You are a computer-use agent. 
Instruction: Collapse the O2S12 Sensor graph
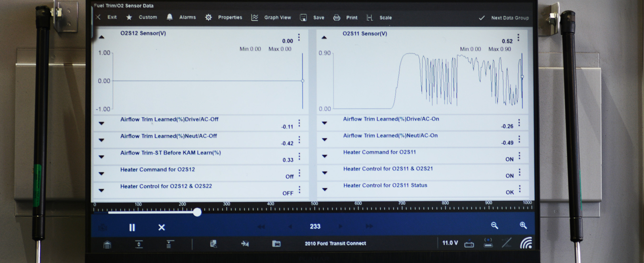(x=102, y=37)
